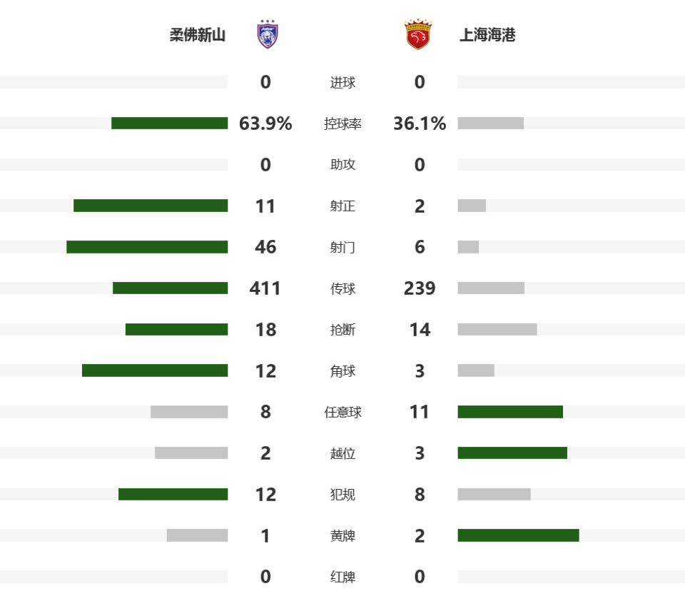Click the left green 角球 bar showing 12
Screen dimensions: 685x616
point(155,371)
